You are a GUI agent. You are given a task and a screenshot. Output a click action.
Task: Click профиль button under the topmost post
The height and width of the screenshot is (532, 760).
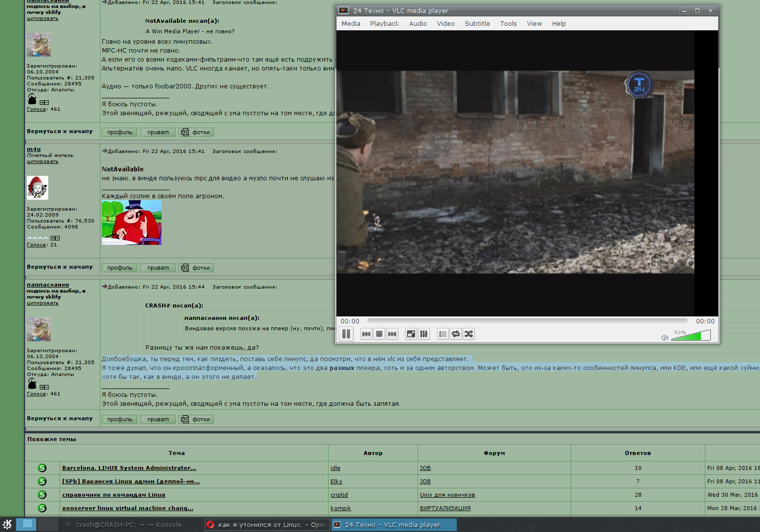[x=120, y=132]
